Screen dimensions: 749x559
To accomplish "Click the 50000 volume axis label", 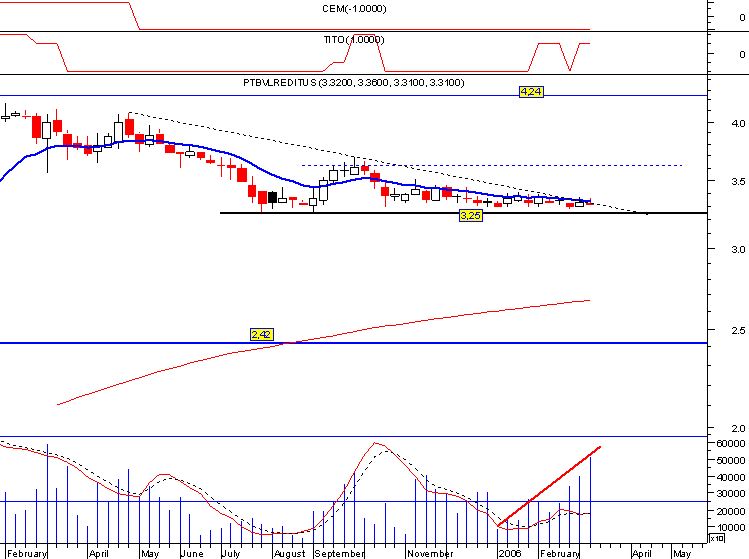I will tap(731, 460).
